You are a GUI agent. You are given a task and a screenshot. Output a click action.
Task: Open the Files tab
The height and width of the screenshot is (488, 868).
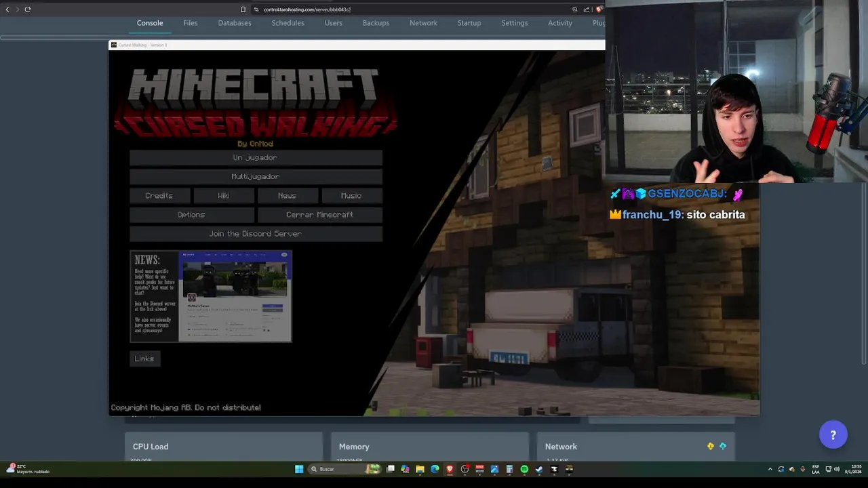191,23
